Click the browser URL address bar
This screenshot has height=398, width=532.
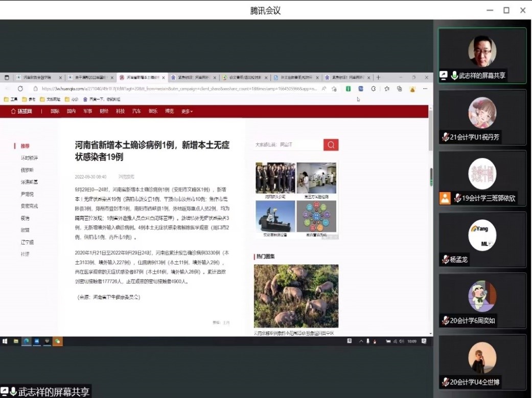[x=179, y=89]
